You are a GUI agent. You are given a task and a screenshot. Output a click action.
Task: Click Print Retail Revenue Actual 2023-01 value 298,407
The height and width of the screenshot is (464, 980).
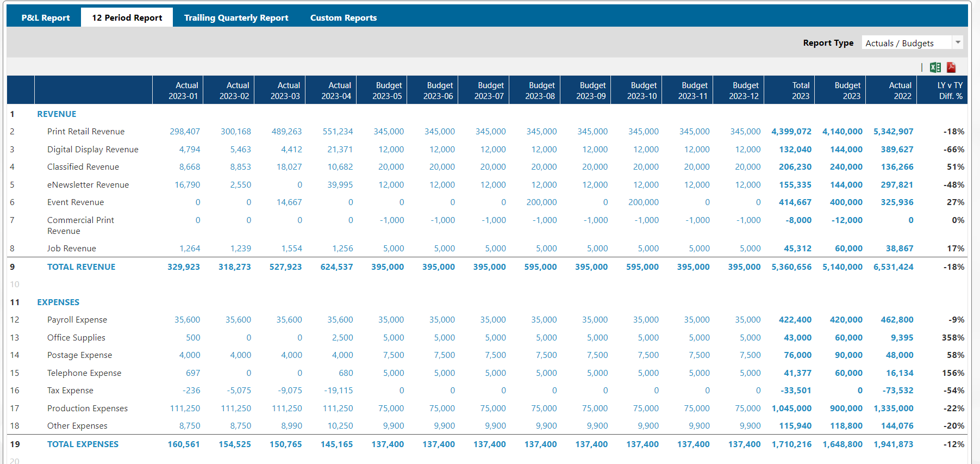coord(185,132)
